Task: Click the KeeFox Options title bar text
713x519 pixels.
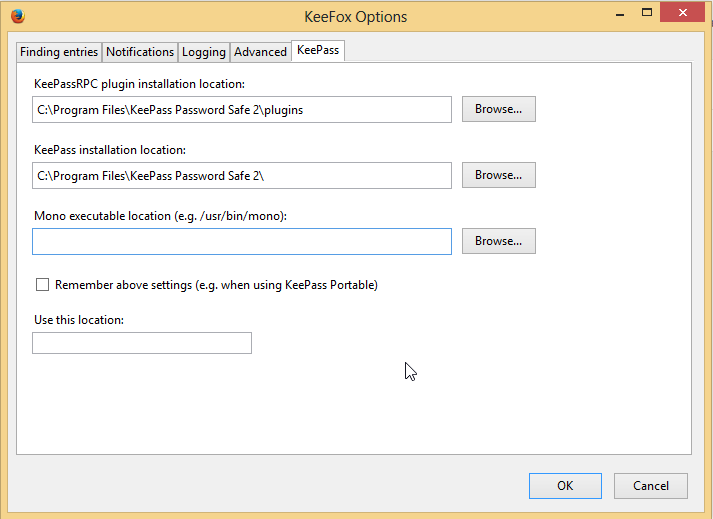Action: pyautogui.click(x=355, y=17)
